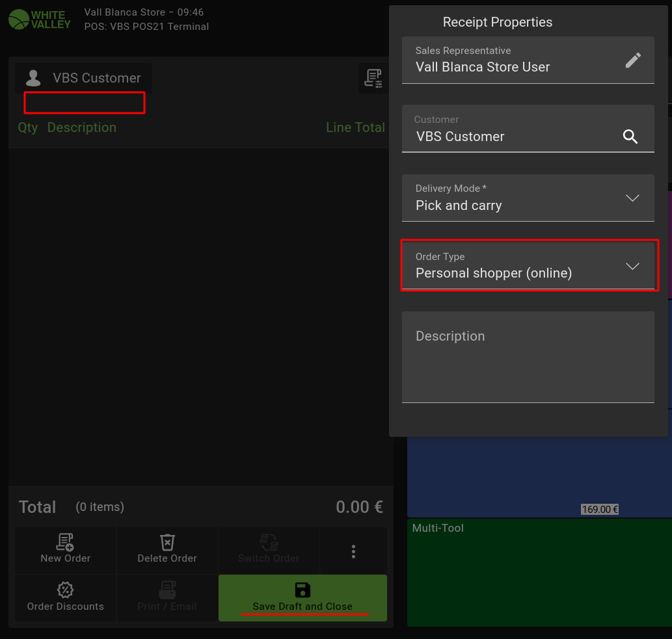Click the three-dot more options icon
This screenshot has width=672, height=639.
click(x=353, y=551)
